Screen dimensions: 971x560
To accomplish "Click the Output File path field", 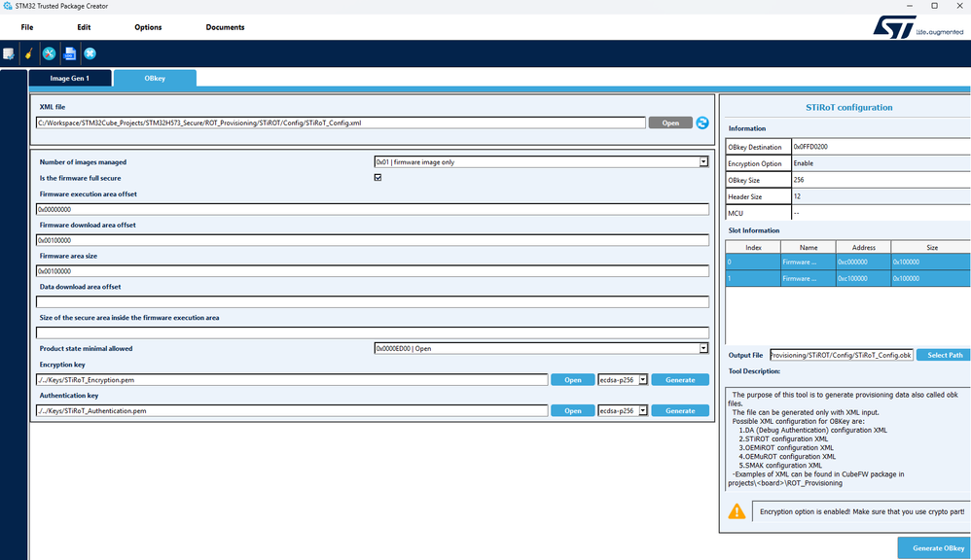I will 842,355.
